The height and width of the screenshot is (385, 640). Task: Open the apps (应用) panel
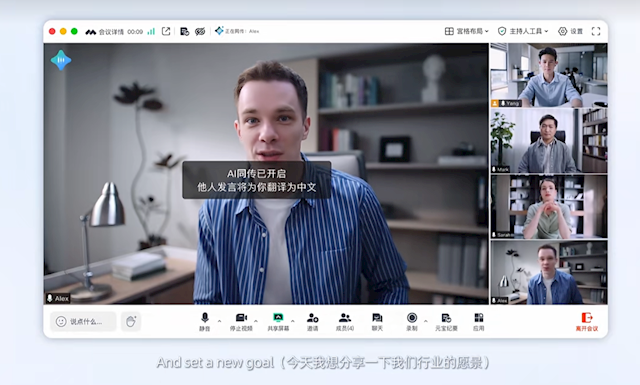point(479,322)
